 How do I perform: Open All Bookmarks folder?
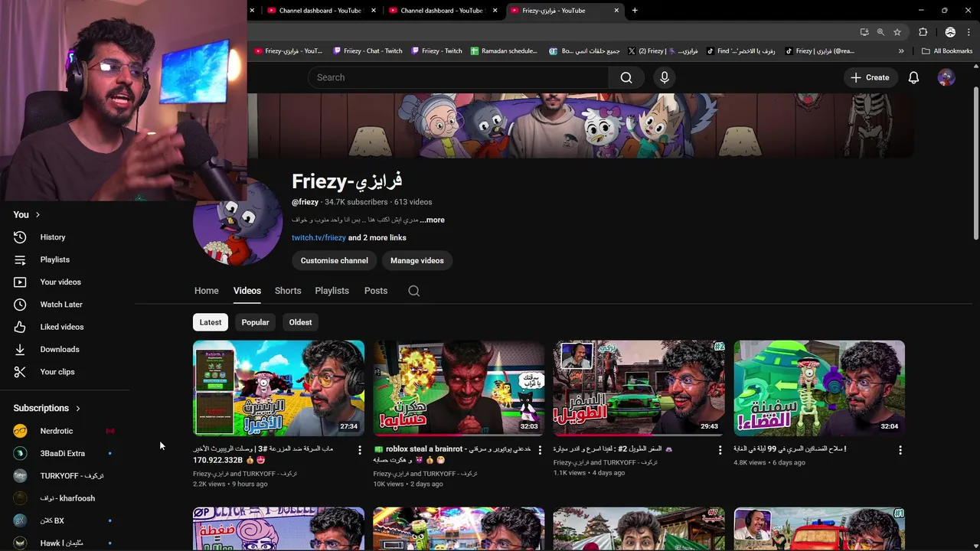947,51
